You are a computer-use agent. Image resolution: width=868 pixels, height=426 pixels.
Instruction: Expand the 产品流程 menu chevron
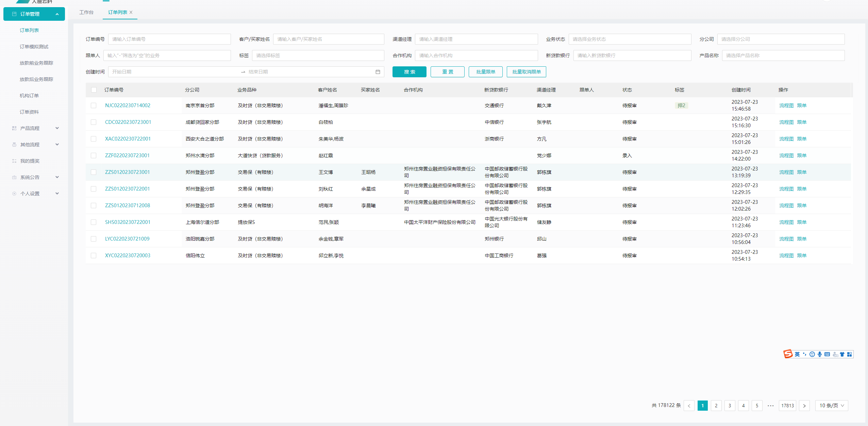coord(57,128)
